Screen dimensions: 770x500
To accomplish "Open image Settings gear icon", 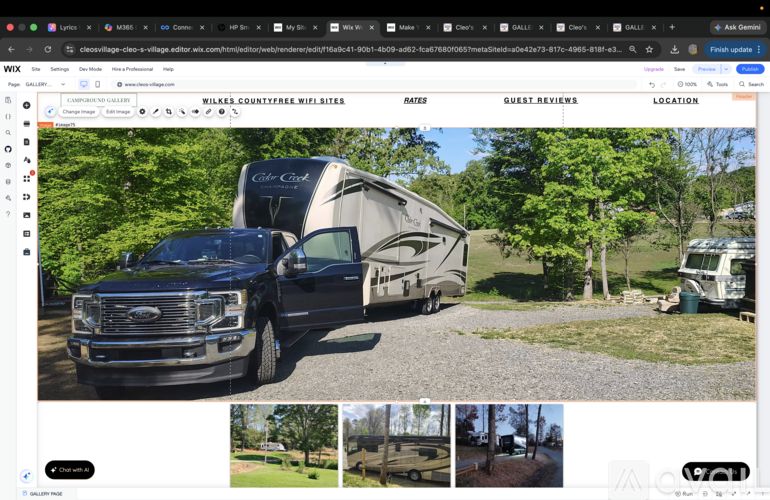I will click(142, 111).
